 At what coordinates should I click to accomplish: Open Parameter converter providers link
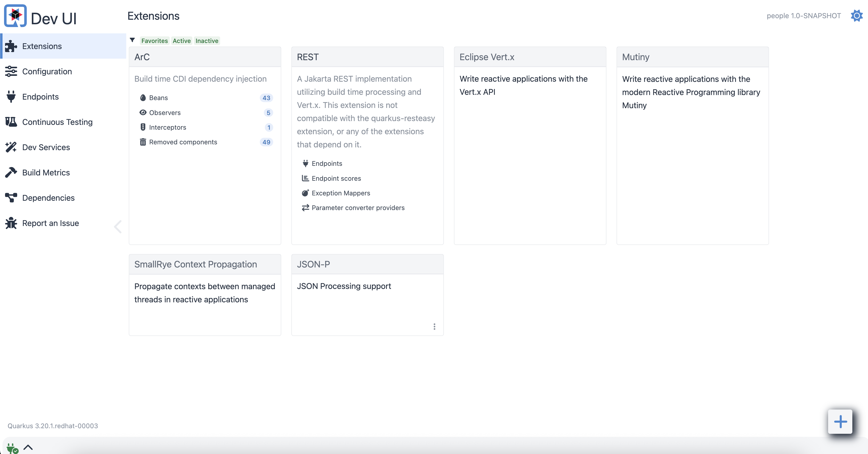[358, 208]
